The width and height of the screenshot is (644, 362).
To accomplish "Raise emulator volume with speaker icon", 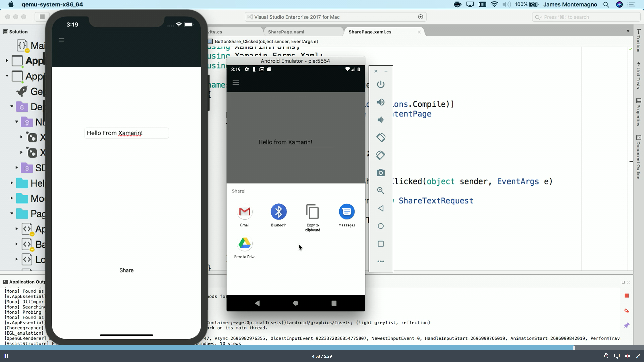I will pyautogui.click(x=381, y=102).
